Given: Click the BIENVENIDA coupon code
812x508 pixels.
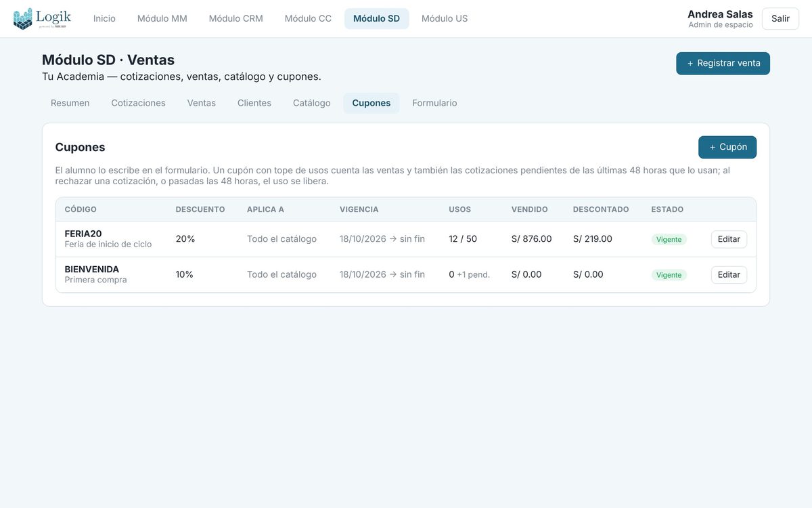Looking at the screenshot, I should click(92, 269).
